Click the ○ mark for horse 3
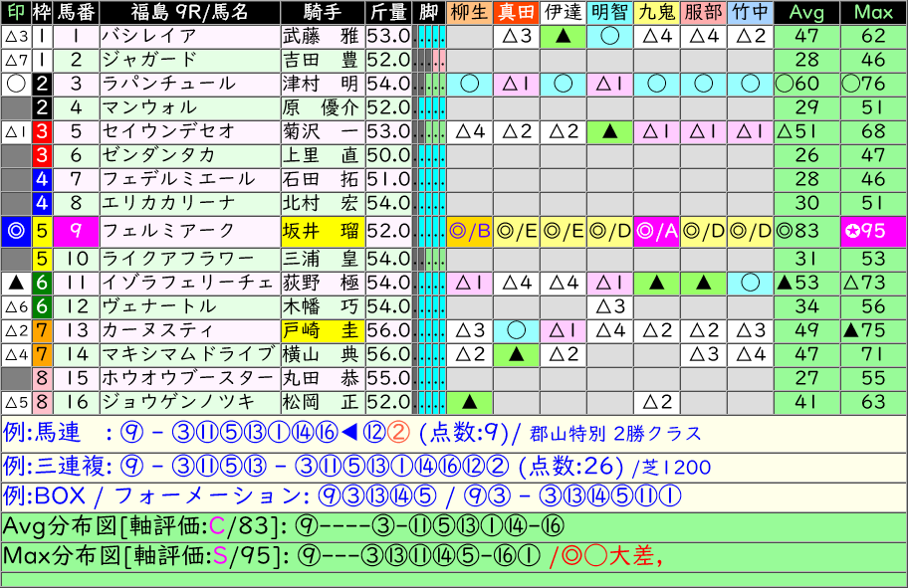 pyautogui.click(x=16, y=84)
